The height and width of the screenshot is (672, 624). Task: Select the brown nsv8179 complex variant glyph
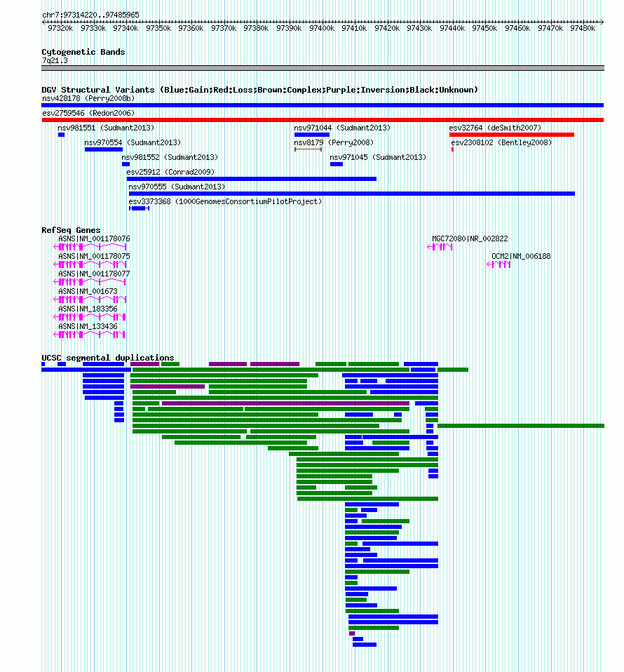pos(308,149)
